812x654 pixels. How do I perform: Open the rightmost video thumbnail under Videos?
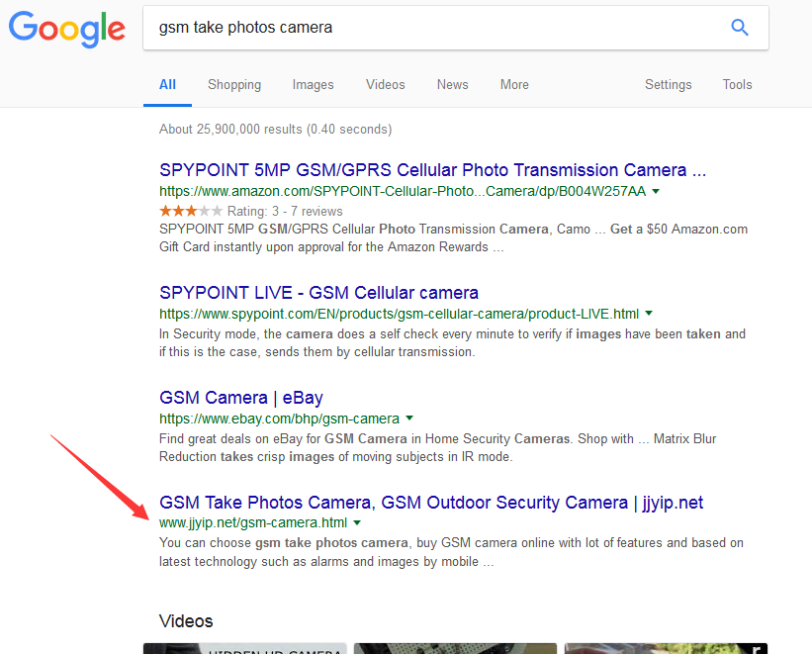click(666, 648)
